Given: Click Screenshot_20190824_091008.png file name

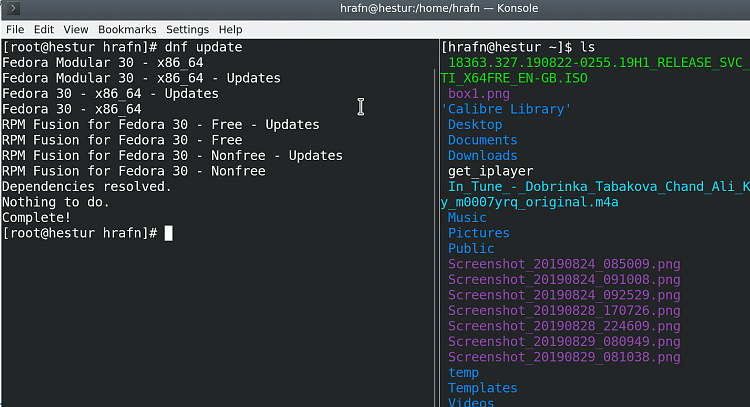Looking at the screenshot, I should coord(564,280).
